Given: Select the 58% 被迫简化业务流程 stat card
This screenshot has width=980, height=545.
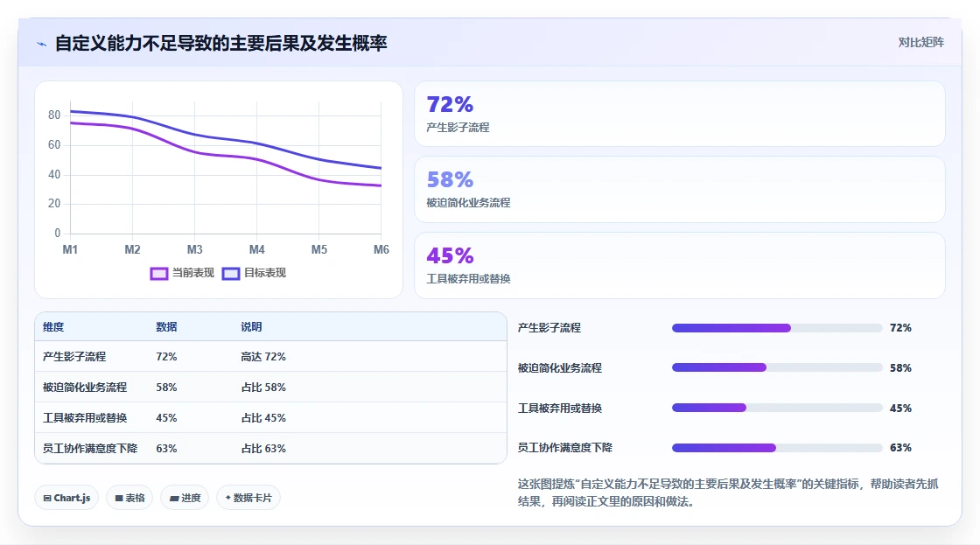Looking at the screenshot, I should [679, 189].
